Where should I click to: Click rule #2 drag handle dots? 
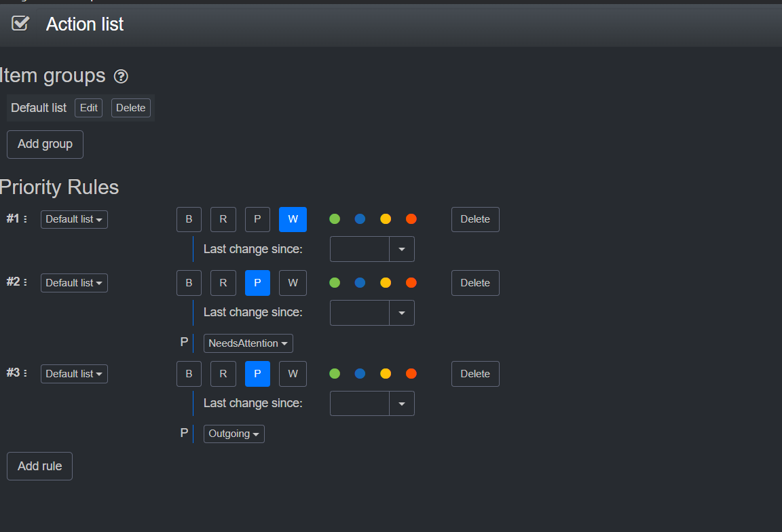(25, 283)
